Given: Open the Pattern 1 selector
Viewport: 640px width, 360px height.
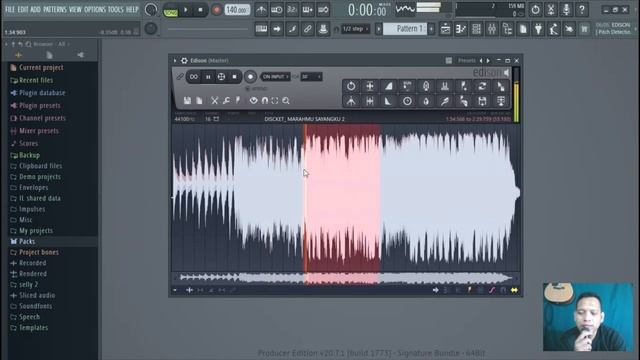Looking at the screenshot, I should pyautogui.click(x=406, y=29).
